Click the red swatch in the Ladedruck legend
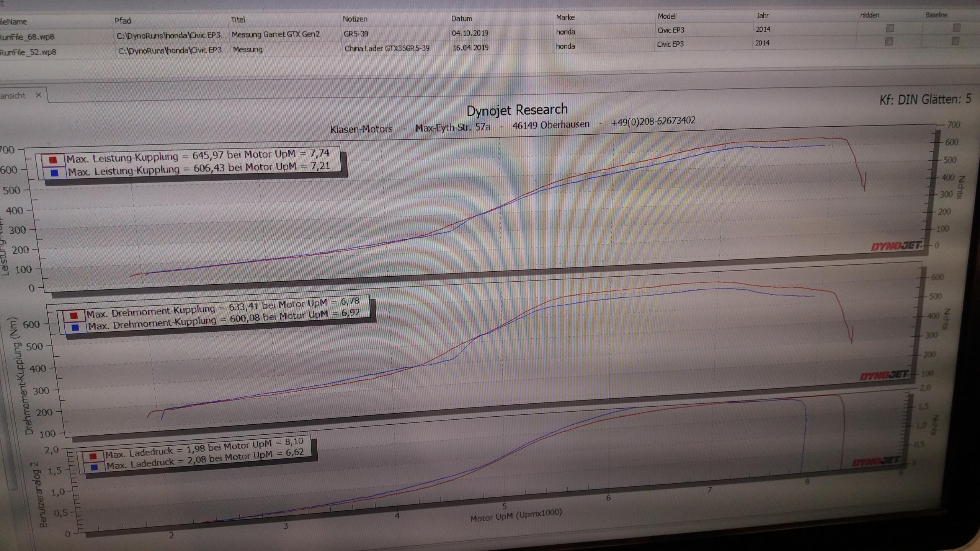The height and width of the screenshot is (551, 980). point(93,456)
